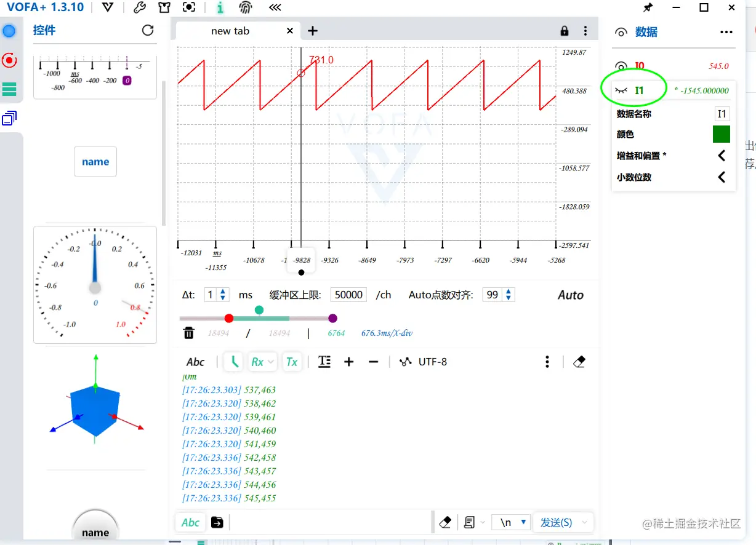Screen dimensions: 756x545
Task: Click the send-history arrow icon
Action: tap(217, 522)
